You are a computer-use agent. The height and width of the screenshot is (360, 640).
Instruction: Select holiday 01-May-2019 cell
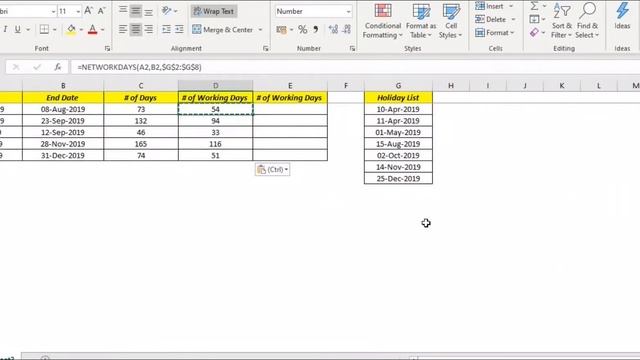coord(398,132)
